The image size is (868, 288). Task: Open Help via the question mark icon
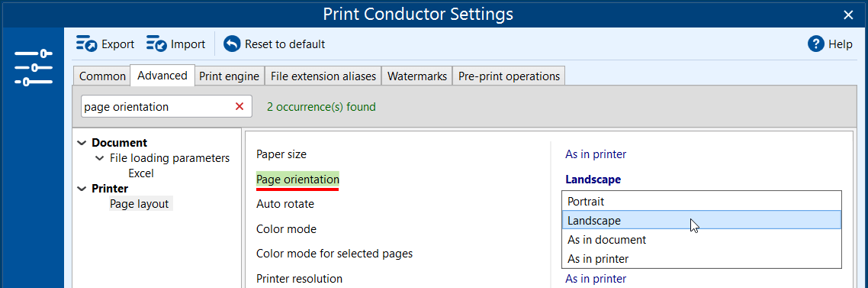coord(816,44)
